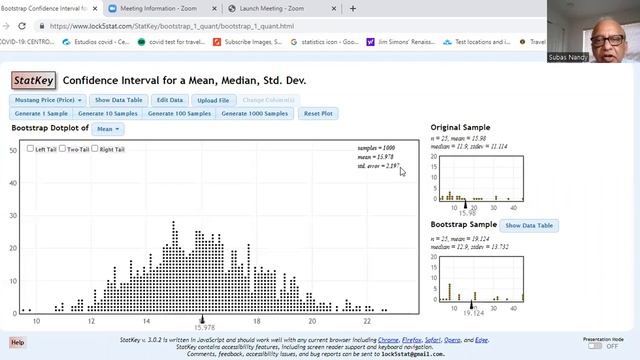
Task: Open the covid test for travel bookmark
Action: tap(171, 42)
